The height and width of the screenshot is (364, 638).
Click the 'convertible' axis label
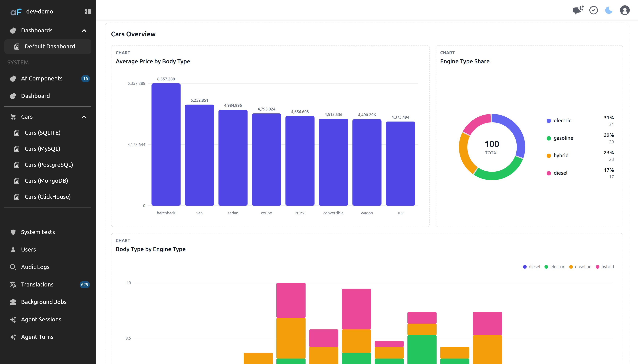[x=333, y=213]
